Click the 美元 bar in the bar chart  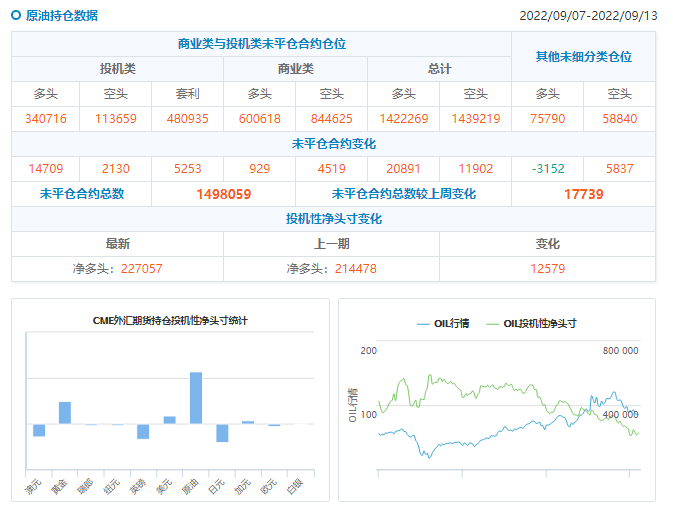click(169, 420)
